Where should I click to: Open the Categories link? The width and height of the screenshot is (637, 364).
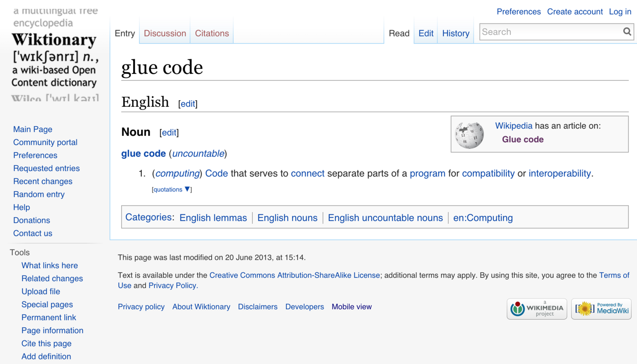click(x=148, y=217)
